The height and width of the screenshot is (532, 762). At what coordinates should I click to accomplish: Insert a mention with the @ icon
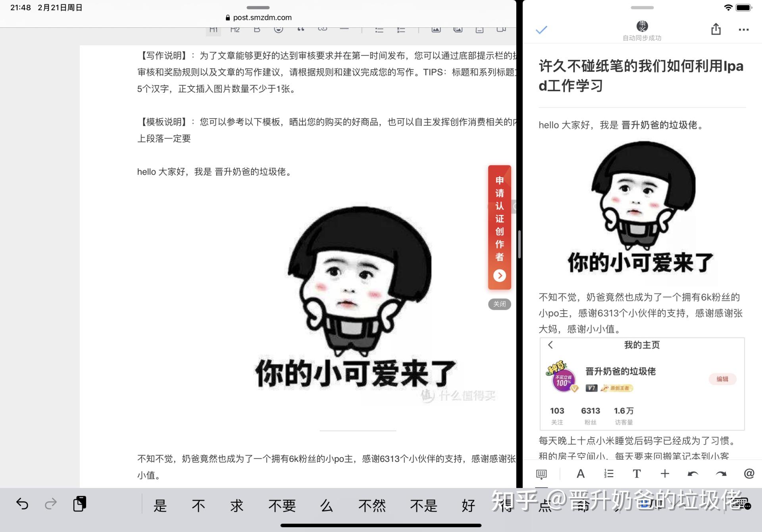(749, 474)
